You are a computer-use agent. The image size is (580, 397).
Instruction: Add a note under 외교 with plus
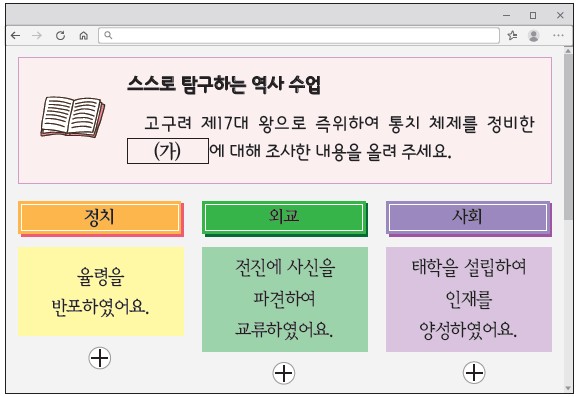[x=284, y=373]
